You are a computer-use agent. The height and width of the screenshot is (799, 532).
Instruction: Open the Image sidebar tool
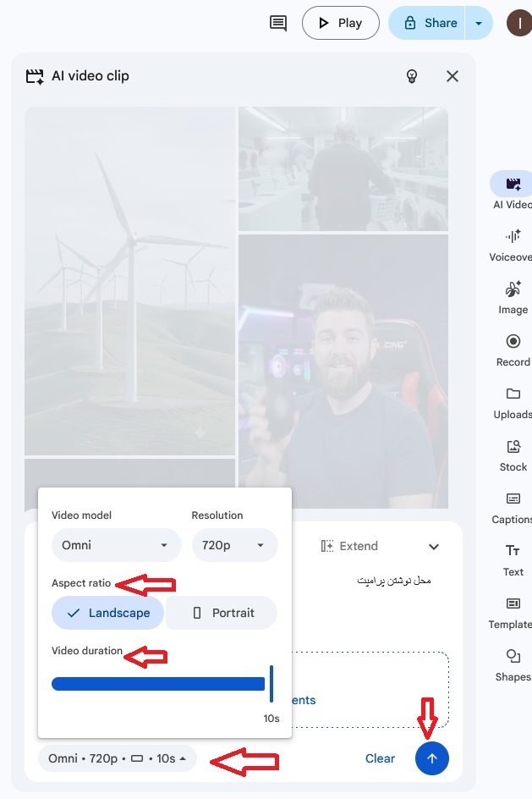pos(513,298)
